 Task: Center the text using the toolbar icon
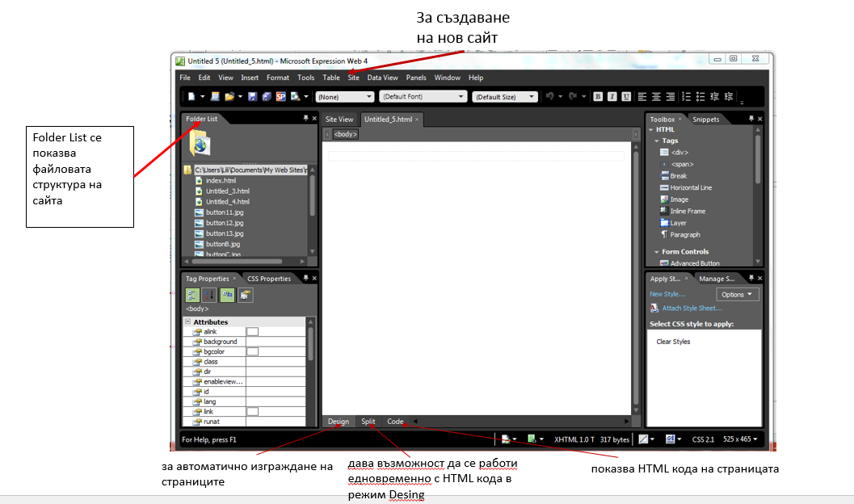tap(656, 96)
